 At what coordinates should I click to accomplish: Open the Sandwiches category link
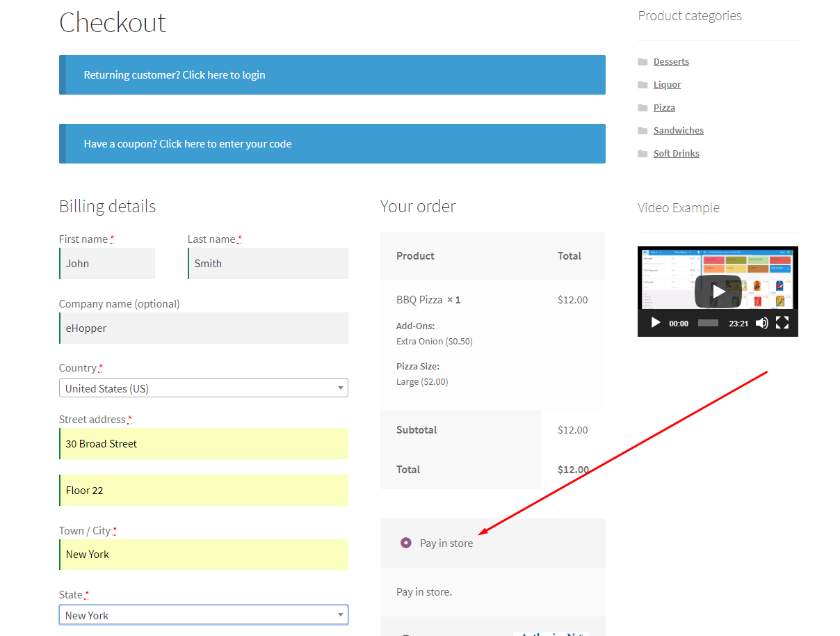[x=678, y=131]
